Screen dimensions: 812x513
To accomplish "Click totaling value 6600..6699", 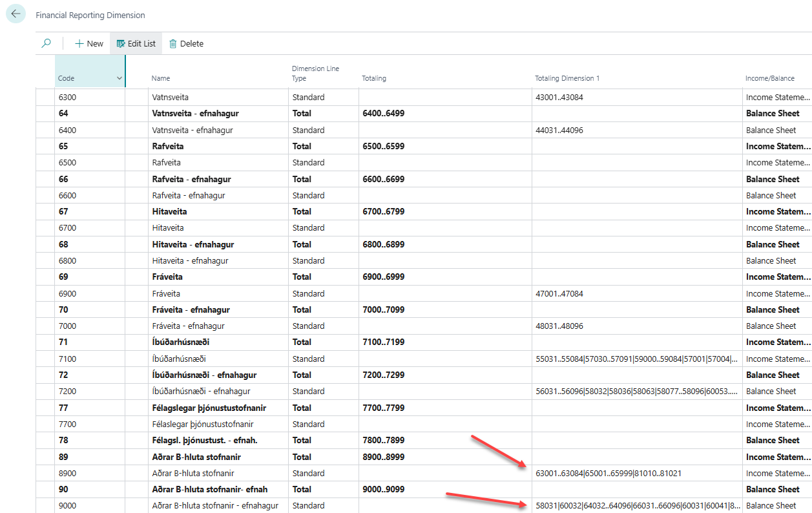I will point(384,179).
